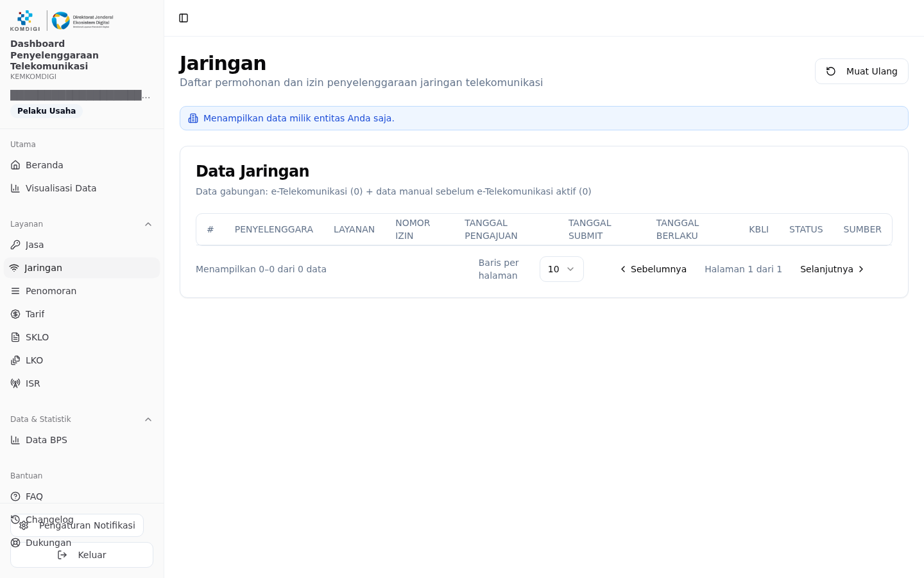Click the PENYELENGGARA column header
Image resolution: width=924 pixels, height=578 pixels.
tap(274, 229)
